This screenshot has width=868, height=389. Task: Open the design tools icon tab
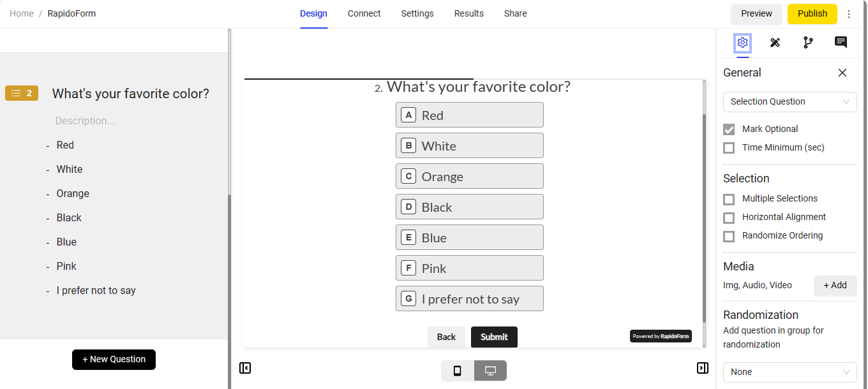point(775,43)
